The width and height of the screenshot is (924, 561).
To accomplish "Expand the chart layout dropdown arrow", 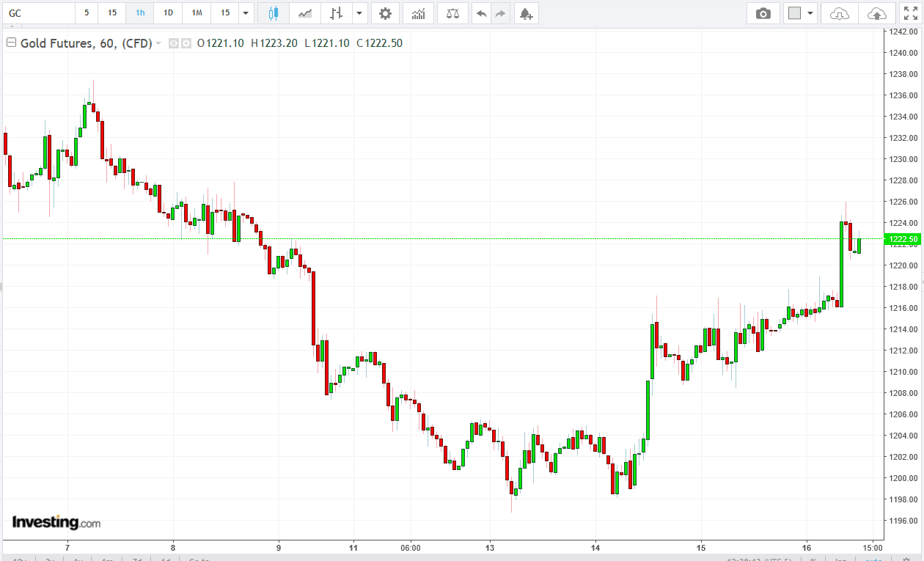I will 810,13.
